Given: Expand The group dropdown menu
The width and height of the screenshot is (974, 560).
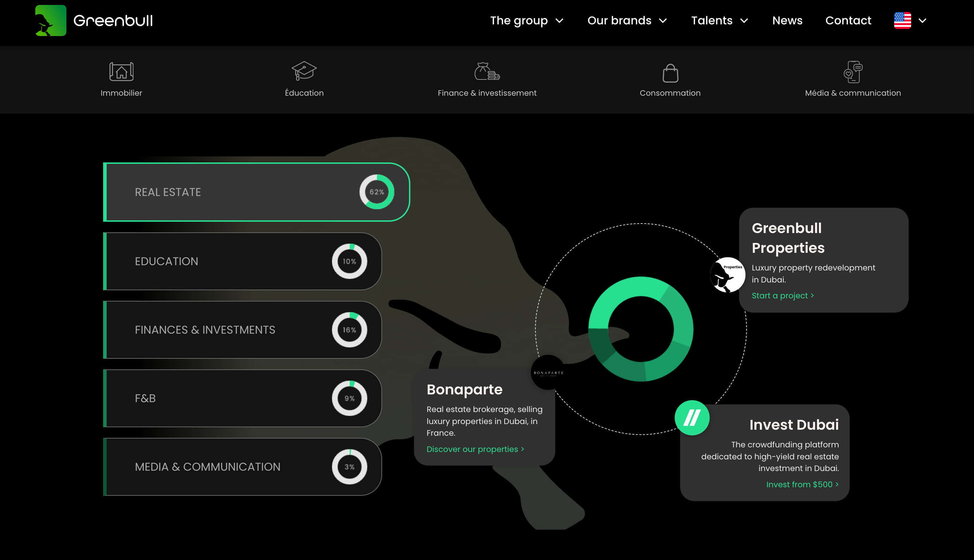Looking at the screenshot, I should [527, 20].
